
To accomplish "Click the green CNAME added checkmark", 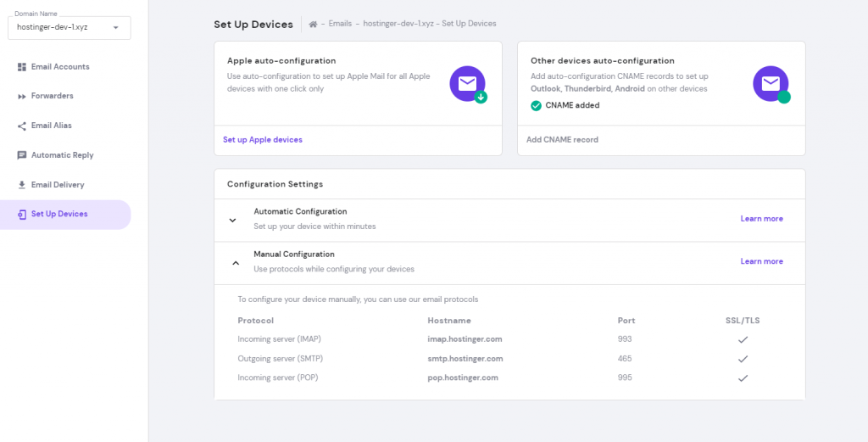I will (536, 106).
